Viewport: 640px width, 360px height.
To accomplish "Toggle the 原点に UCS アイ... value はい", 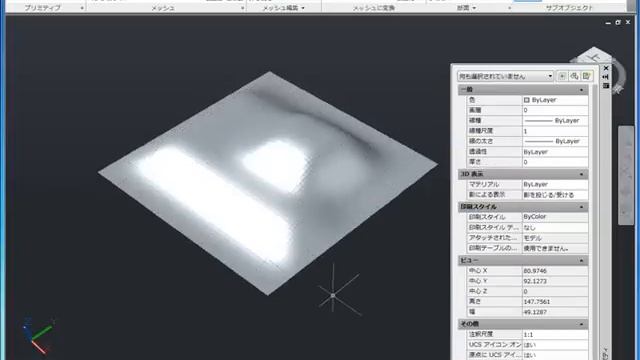I will click(x=555, y=355).
